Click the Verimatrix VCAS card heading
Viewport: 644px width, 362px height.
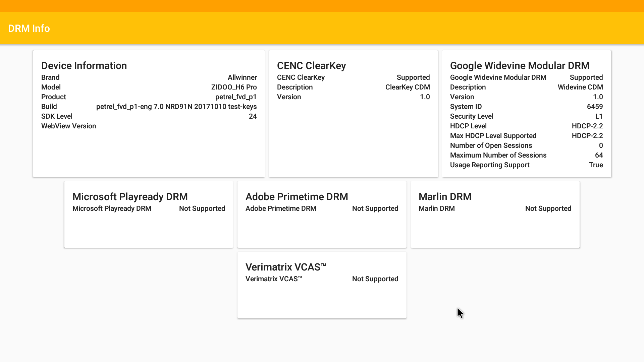click(286, 267)
